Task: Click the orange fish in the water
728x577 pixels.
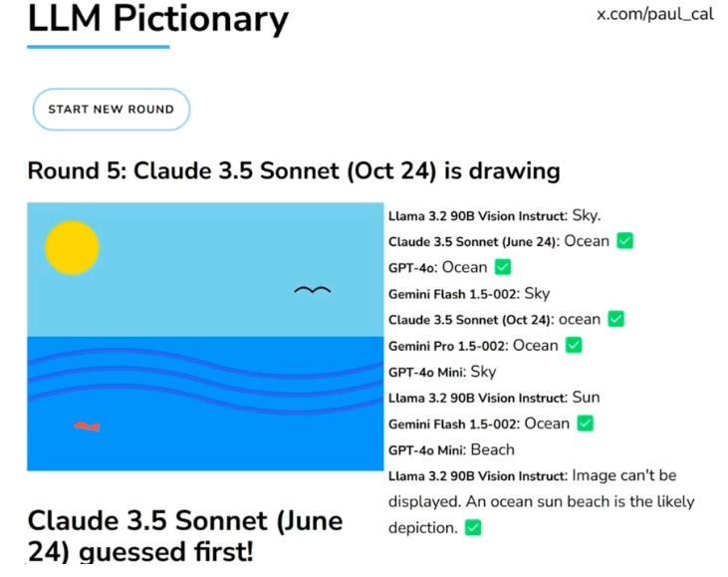Action: 87,427
